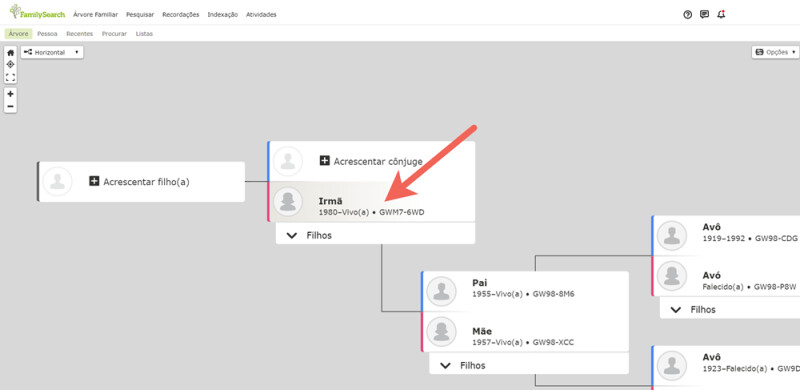Screen dimensions: 800x390
Task: Open Indexação menu
Action: click(x=222, y=15)
